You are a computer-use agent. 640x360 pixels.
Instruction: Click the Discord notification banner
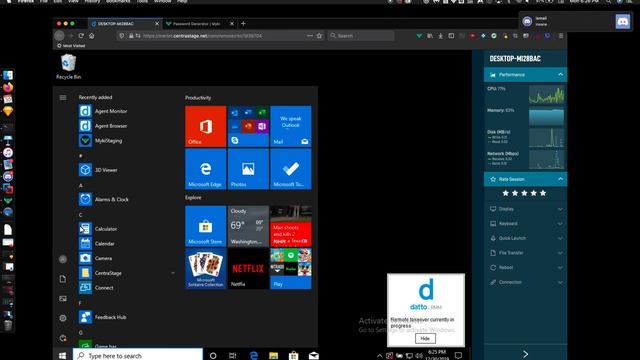pyautogui.click(x=576, y=21)
